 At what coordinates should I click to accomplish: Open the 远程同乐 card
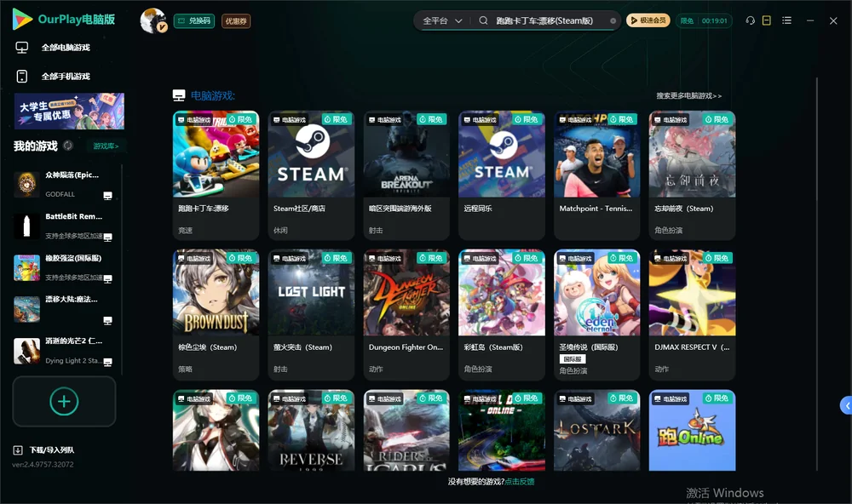(x=502, y=175)
